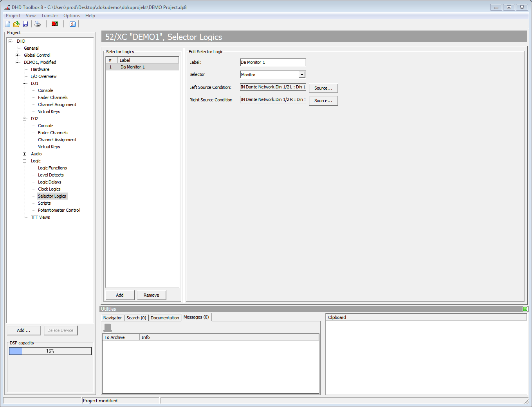Open the Transfer menu
Viewport: 532px width, 407px height.
click(49, 15)
